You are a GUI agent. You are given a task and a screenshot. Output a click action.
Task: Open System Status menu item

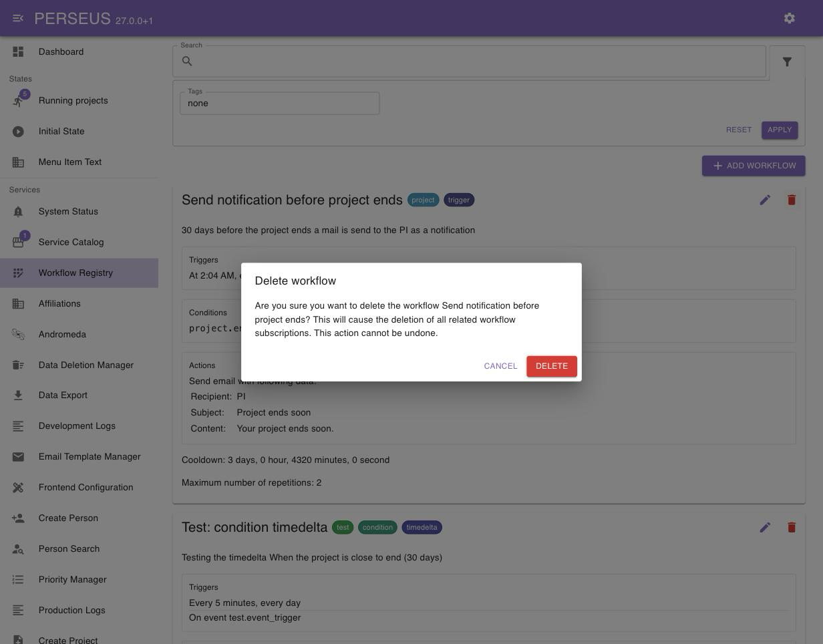pyautogui.click(x=79, y=212)
